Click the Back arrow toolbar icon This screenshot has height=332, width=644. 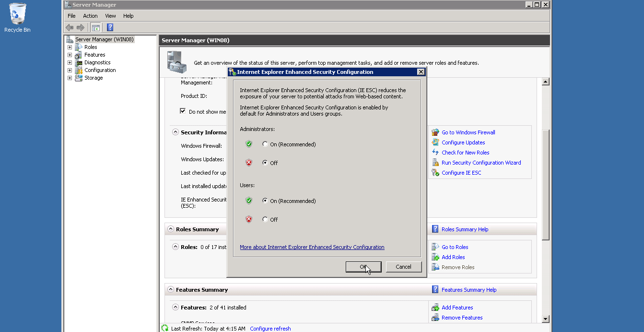click(70, 27)
